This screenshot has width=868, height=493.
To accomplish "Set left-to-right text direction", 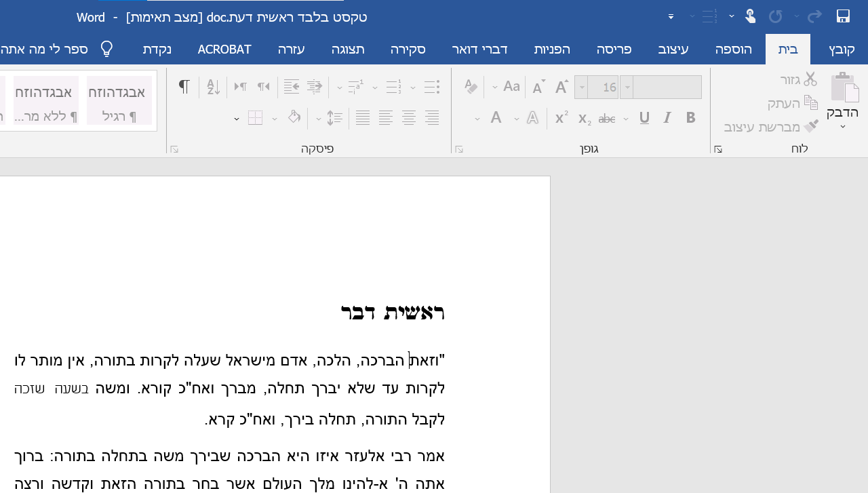I will pos(240,87).
